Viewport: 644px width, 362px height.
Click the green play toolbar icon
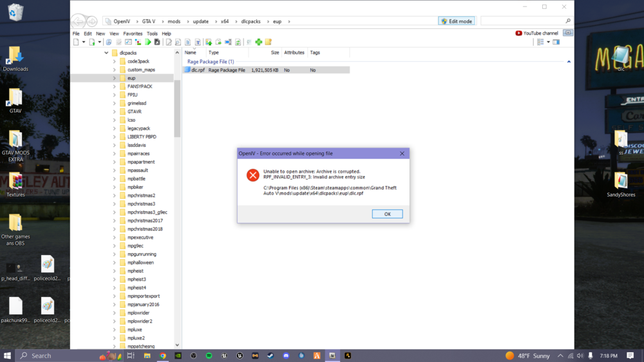point(148,42)
